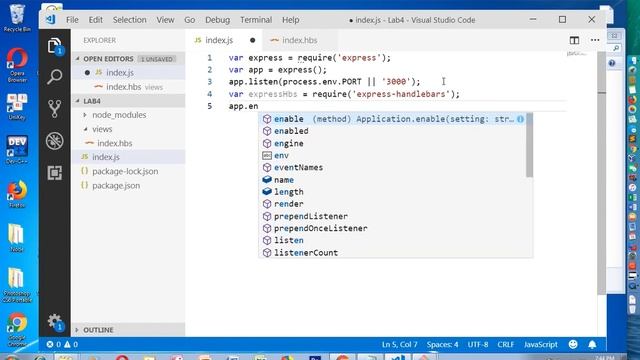Switch to the index.js editor tab
This screenshot has width=640, height=360.
224,40
